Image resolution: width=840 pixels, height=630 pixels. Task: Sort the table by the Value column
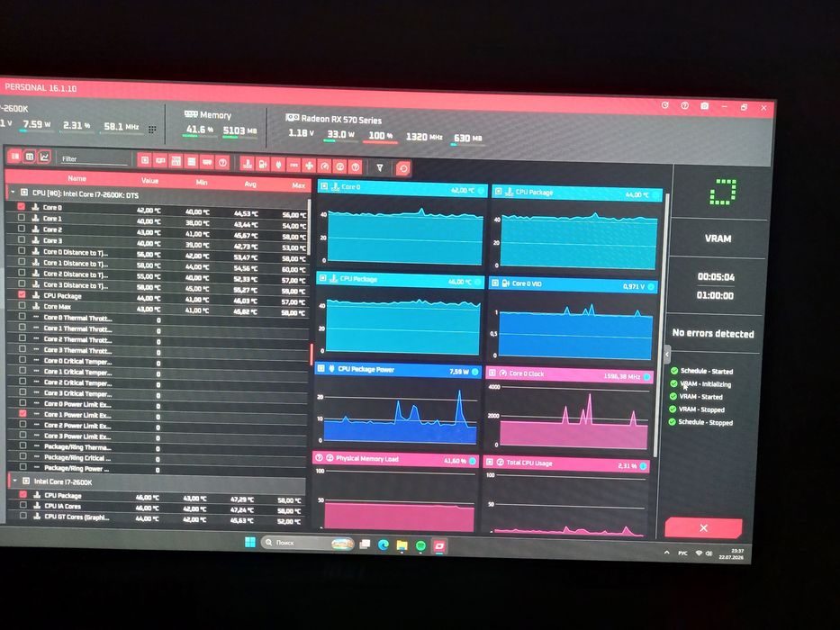pos(149,181)
